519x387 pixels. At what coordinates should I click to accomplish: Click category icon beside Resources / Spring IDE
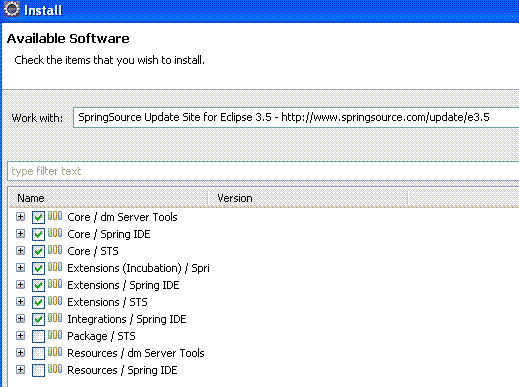[55, 369]
